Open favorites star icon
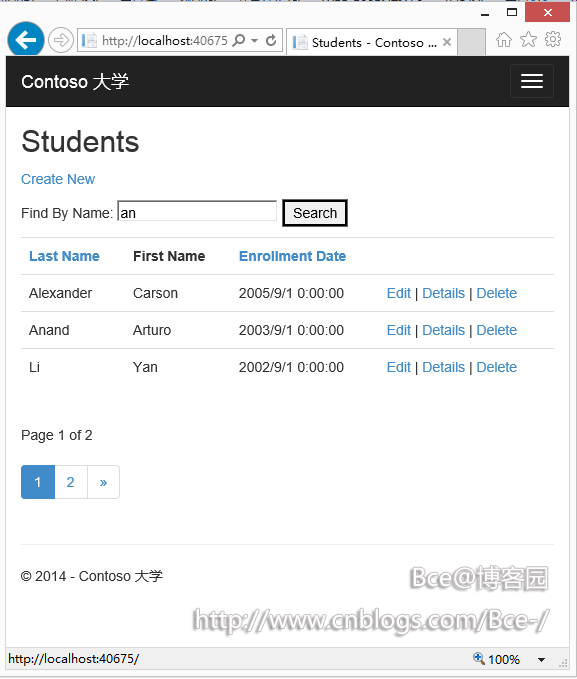This screenshot has width=577, height=679. 528,40
